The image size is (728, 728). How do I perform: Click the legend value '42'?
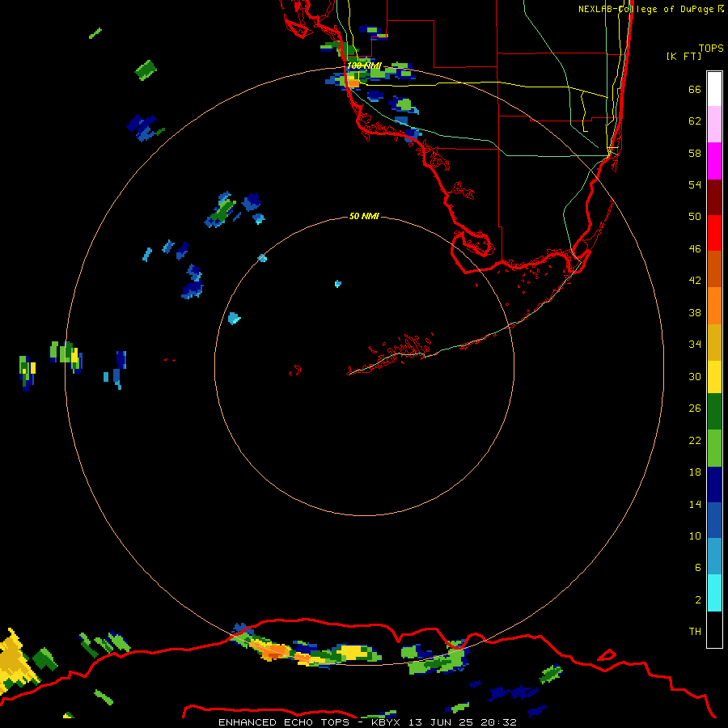(695, 280)
